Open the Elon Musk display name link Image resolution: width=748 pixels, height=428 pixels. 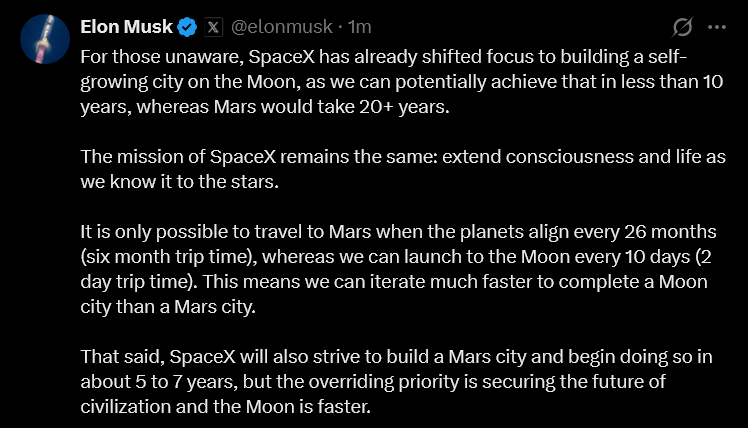click(x=124, y=27)
